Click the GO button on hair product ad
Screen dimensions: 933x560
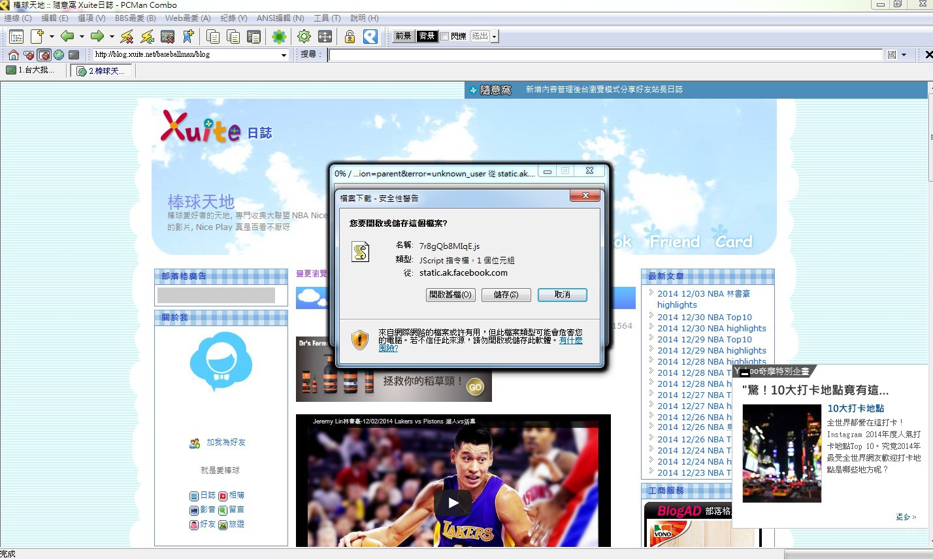(x=475, y=387)
